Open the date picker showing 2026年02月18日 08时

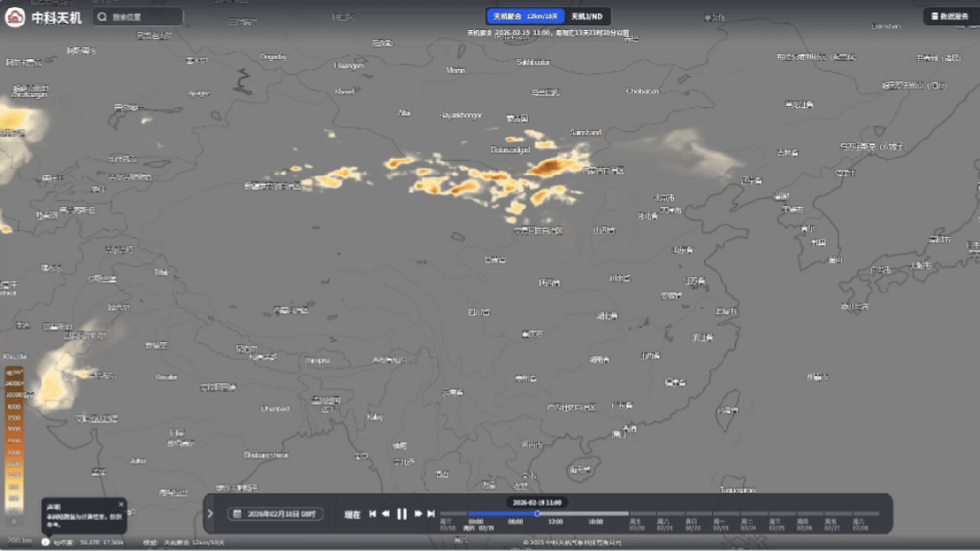(275, 514)
